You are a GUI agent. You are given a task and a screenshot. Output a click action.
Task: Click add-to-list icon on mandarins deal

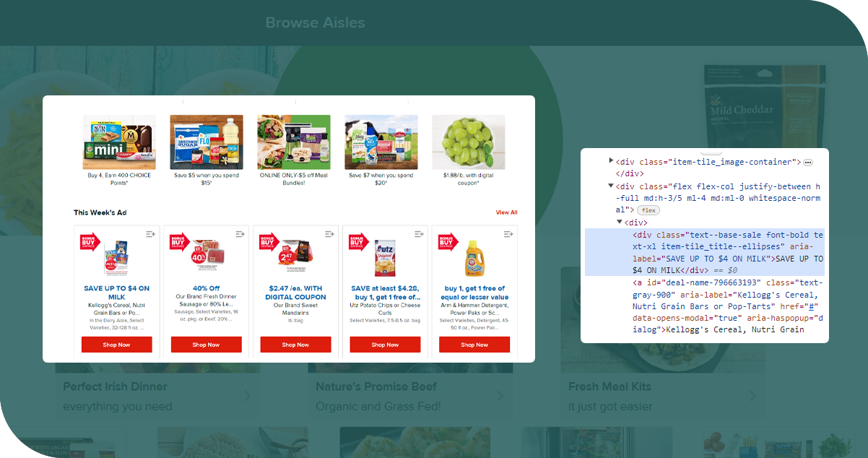click(x=329, y=234)
